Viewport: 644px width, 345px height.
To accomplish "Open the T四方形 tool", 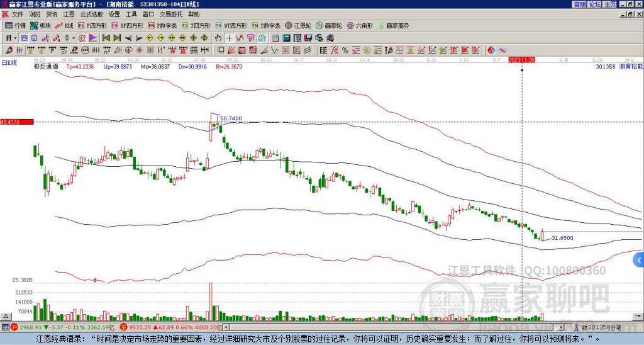I will coord(196,25).
